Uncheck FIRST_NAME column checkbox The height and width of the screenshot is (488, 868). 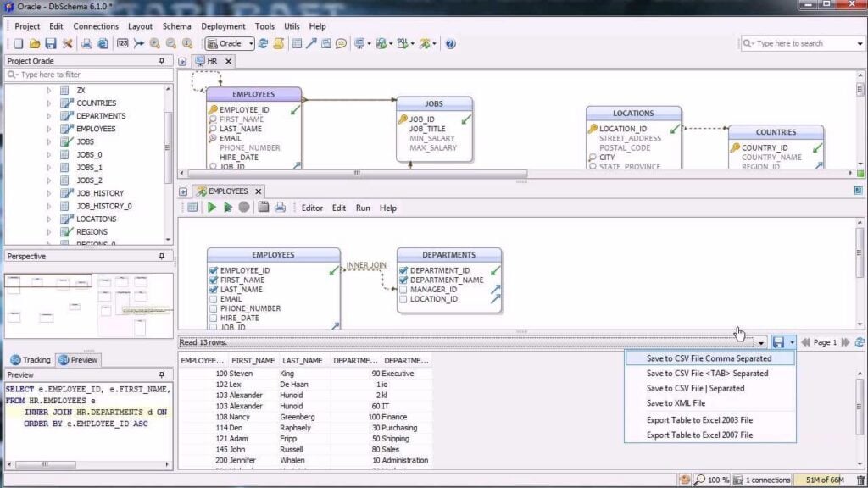pos(213,280)
